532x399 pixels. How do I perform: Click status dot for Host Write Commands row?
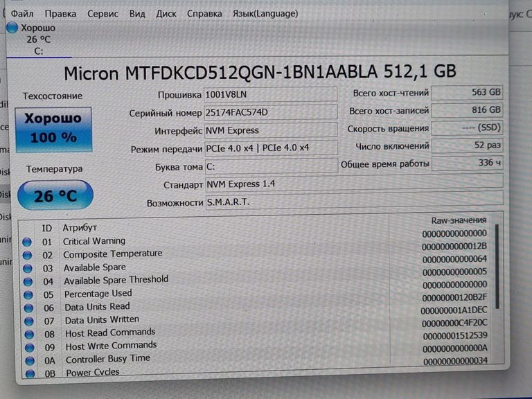click(30, 348)
